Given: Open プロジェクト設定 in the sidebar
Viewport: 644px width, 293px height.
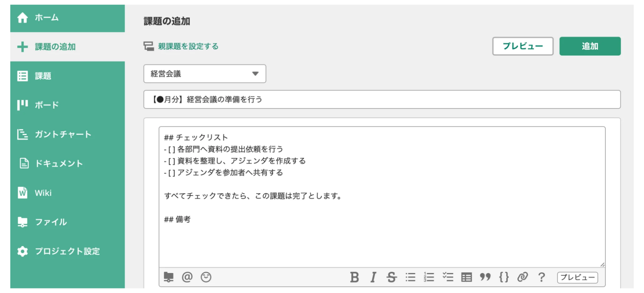Looking at the screenshot, I should click(67, 251).
